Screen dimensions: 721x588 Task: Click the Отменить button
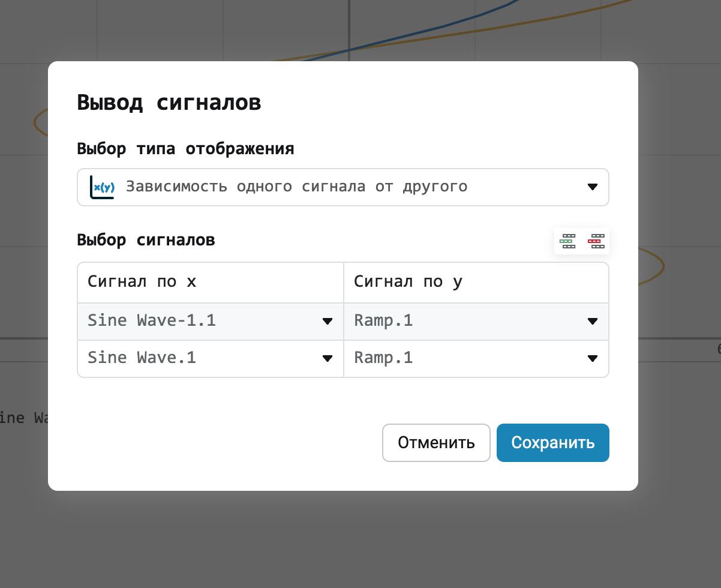pyautogui.click(x=436, y=443)
